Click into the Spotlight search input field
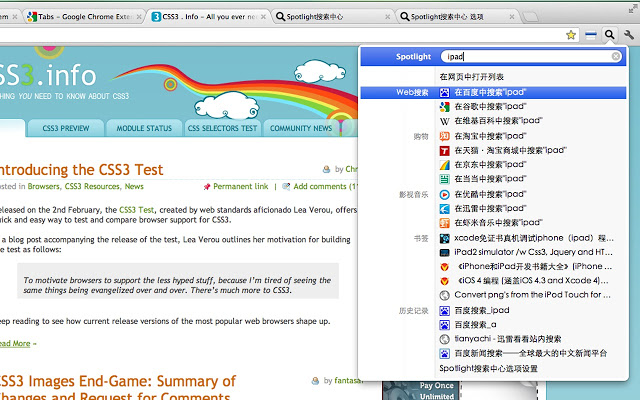Screen dimensions: 640x400 (529, 56)
